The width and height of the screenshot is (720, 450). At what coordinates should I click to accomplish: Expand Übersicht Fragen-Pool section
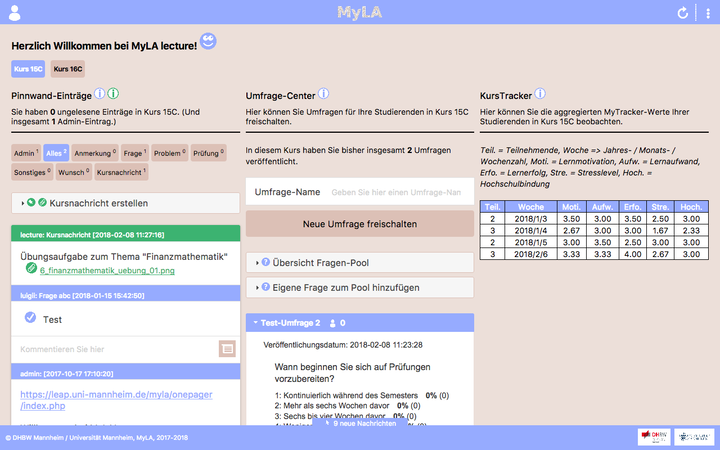360,263
